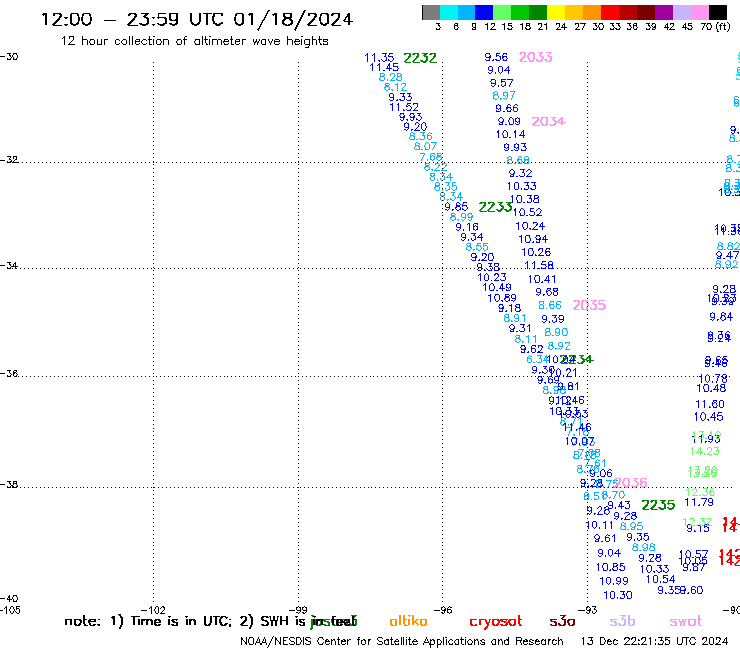Viewport: 740px width, 650px height.
Task: Click the dark red 's3a' satellite label
Action: click(x=563, y=622)
